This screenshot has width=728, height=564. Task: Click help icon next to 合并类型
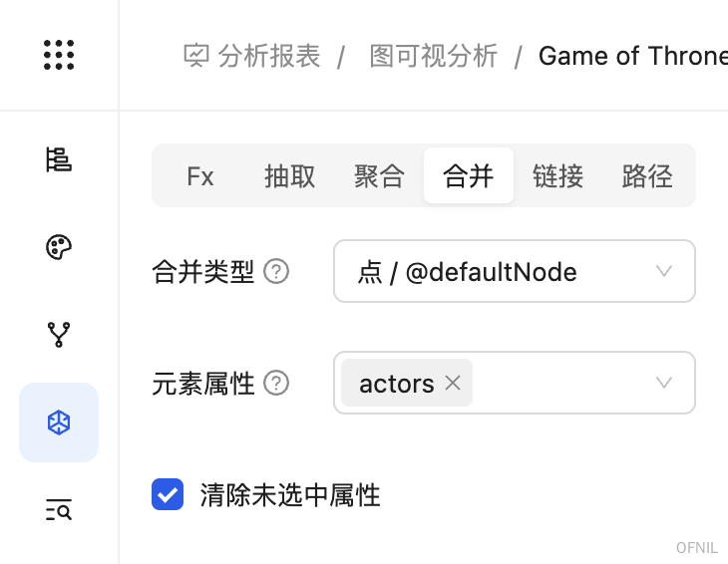pos(276,271)
